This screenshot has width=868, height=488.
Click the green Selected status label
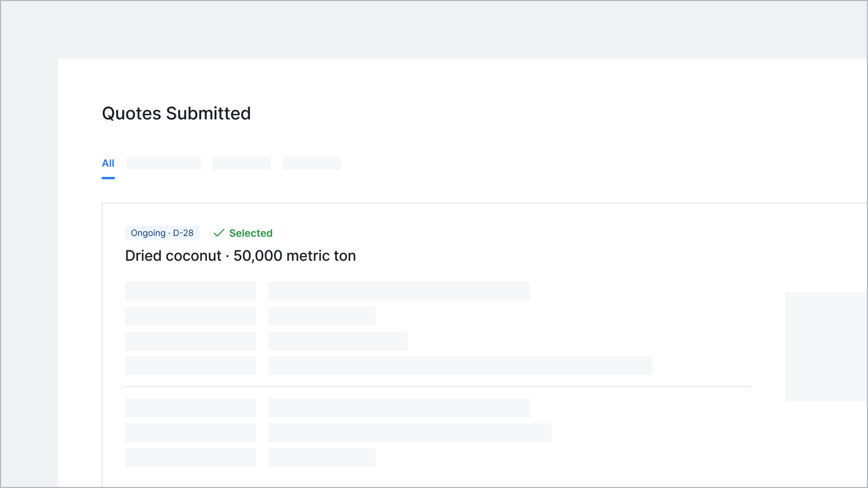(x=251, y=233)
